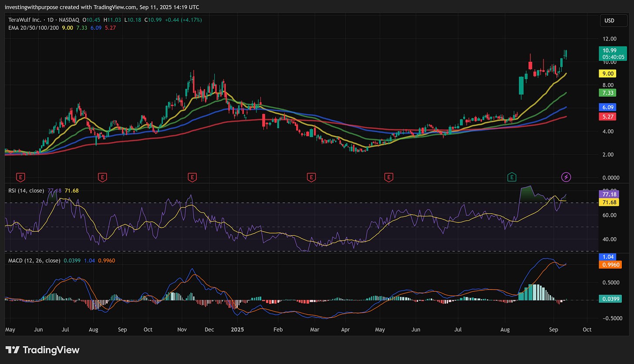The width and height of the screenshot is (634, 364).
Task: Click the TradingView logo
Action: [43, 350]
